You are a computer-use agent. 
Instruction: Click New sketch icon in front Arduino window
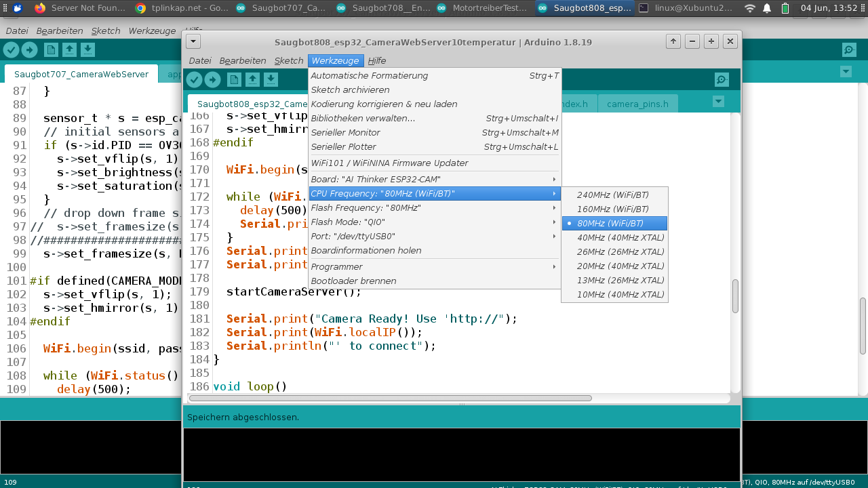(x=234, y=80)
